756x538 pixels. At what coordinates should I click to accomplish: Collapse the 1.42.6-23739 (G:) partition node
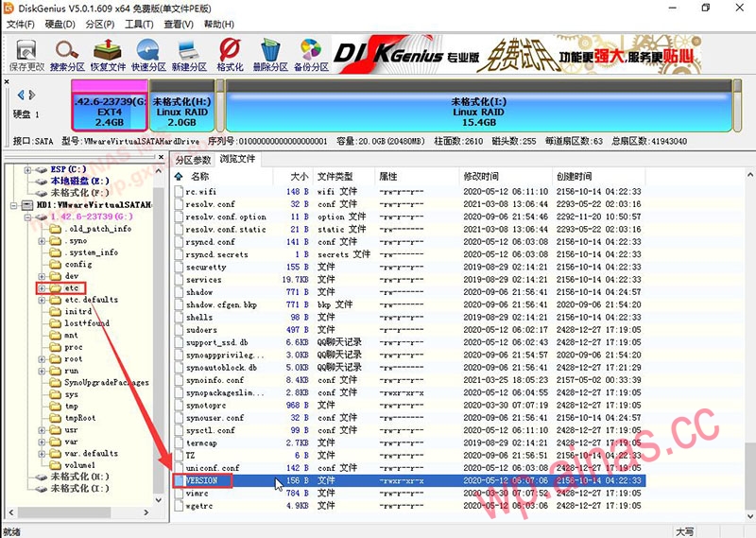[27, 217]
